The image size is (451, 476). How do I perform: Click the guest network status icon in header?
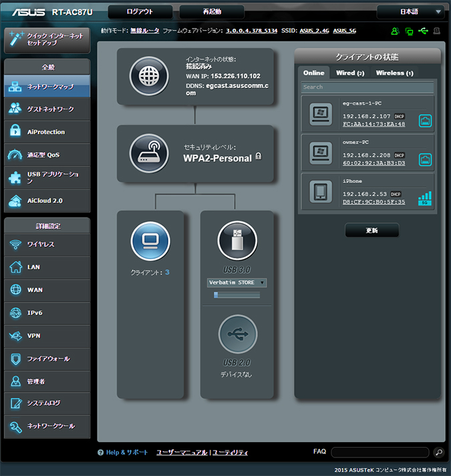(x=395, y=31)
